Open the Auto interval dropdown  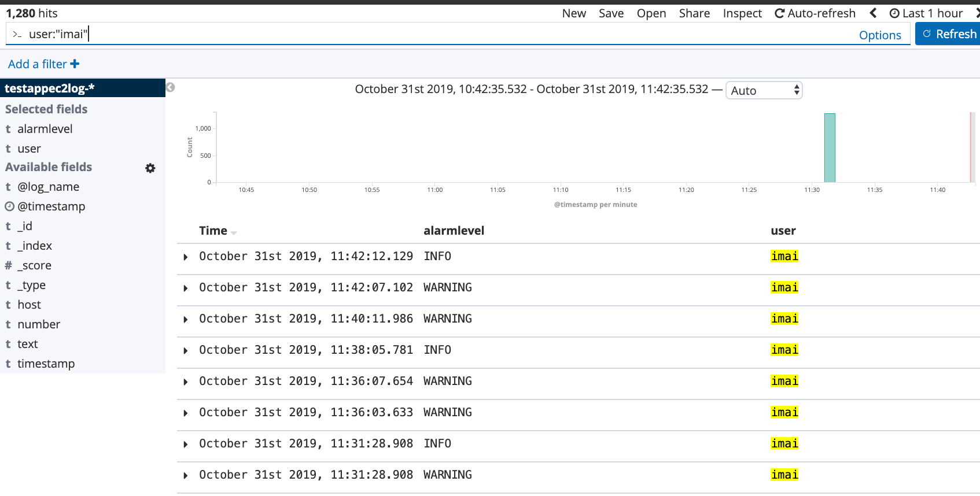click(x=764, y=90)
